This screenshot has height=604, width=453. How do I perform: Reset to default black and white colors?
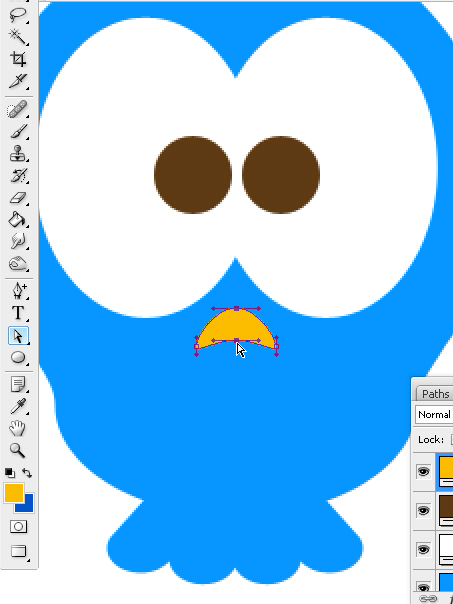click(10, 473)
